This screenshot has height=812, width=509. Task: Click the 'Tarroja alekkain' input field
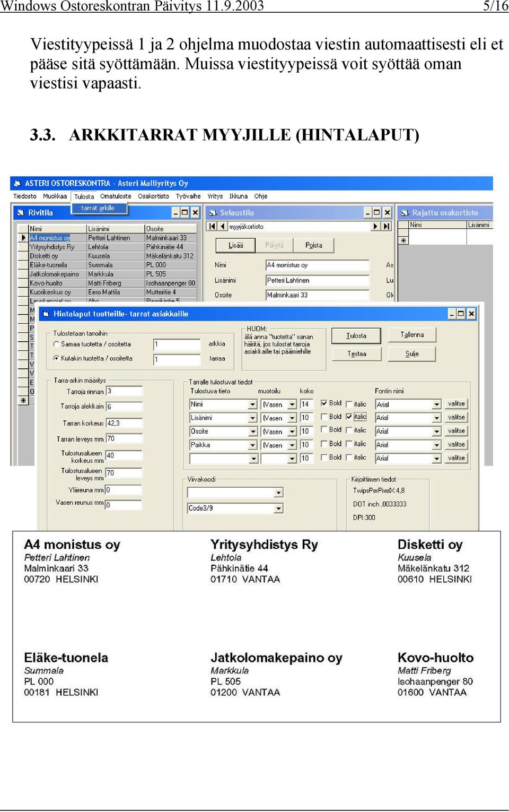point(124,407)
